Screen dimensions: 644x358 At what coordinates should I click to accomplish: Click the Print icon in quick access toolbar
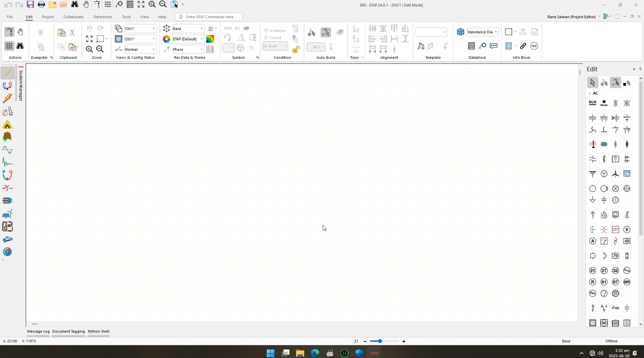[x=41, y=4]
